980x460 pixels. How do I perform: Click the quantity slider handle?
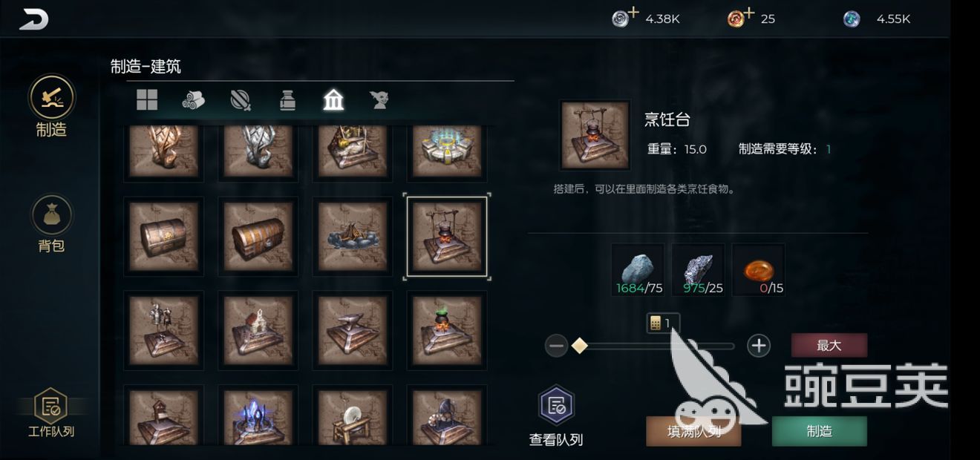[x=580, y=346]
